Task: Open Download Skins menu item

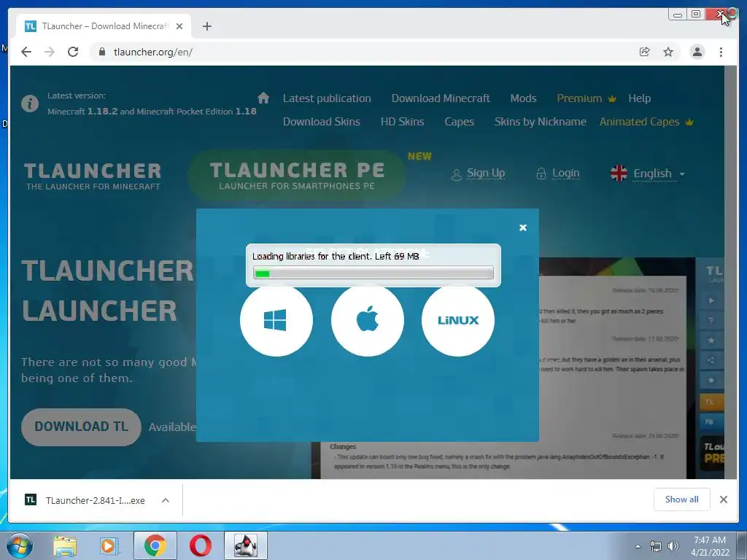Action: 322,122
